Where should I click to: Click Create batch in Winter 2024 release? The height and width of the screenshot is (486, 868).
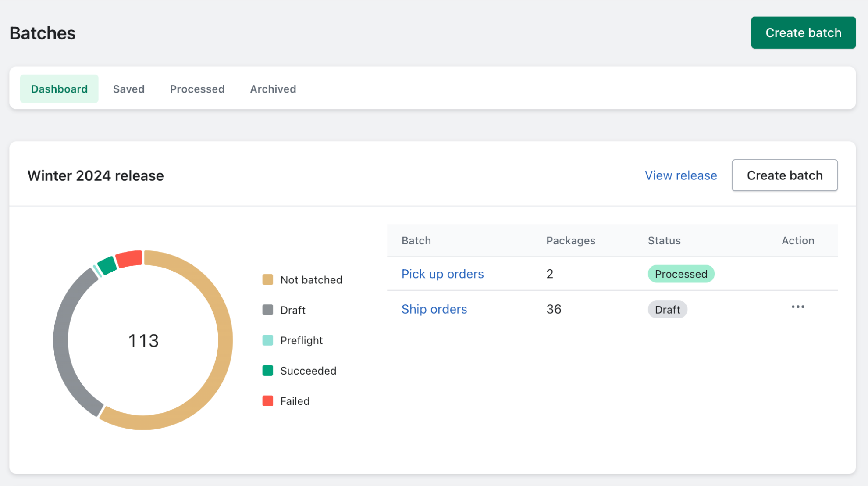point(784,175)
